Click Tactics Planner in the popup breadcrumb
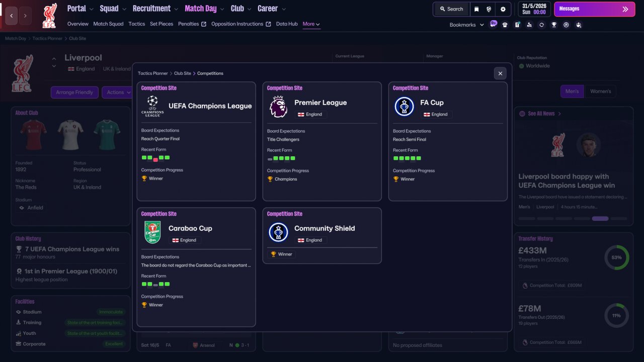The height and width of the screenshot is (362, 644). (153, 73)
